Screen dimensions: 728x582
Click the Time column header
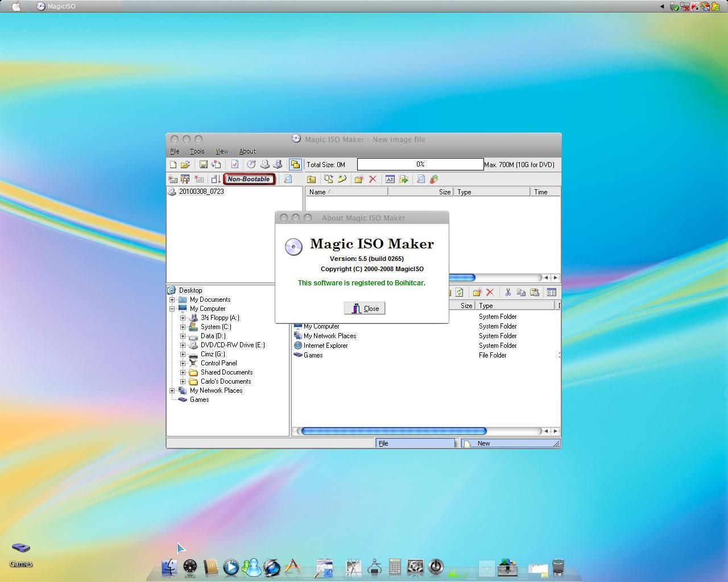[x=545, y=192]
